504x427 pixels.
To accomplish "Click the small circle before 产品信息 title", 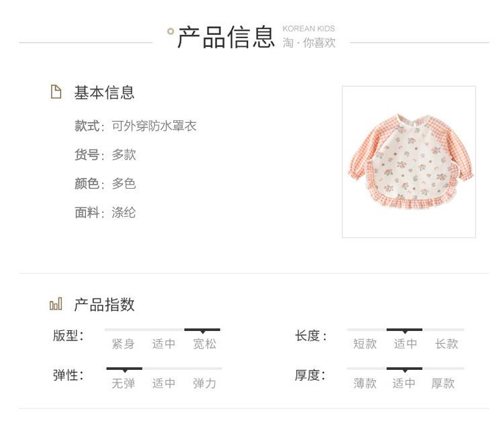I will [171, 31].
